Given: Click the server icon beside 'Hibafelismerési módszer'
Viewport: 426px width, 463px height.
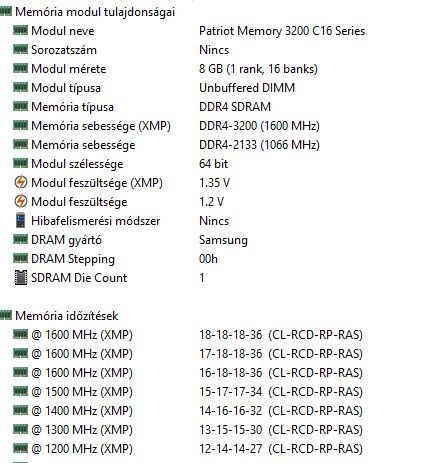Looking at the screenshot, I should 20,220.
